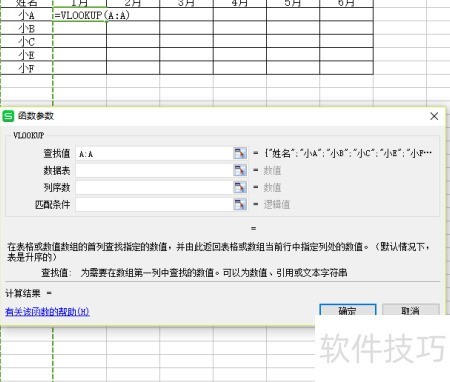Select the 小E name cell
Screen dimensions: 450x382
click(x=27, y=55)
